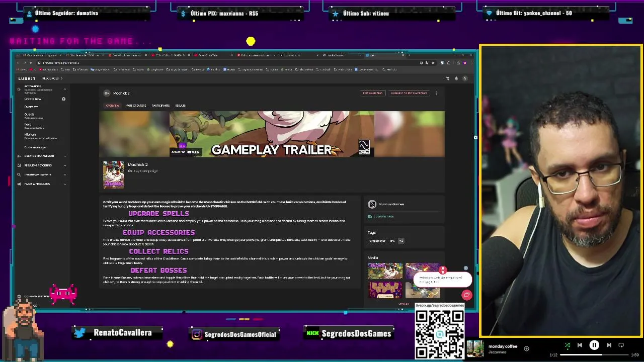The height and width of the screenshot is (362, 644).
Task: Open Create new in the sidebar
Action: point(33,99)
